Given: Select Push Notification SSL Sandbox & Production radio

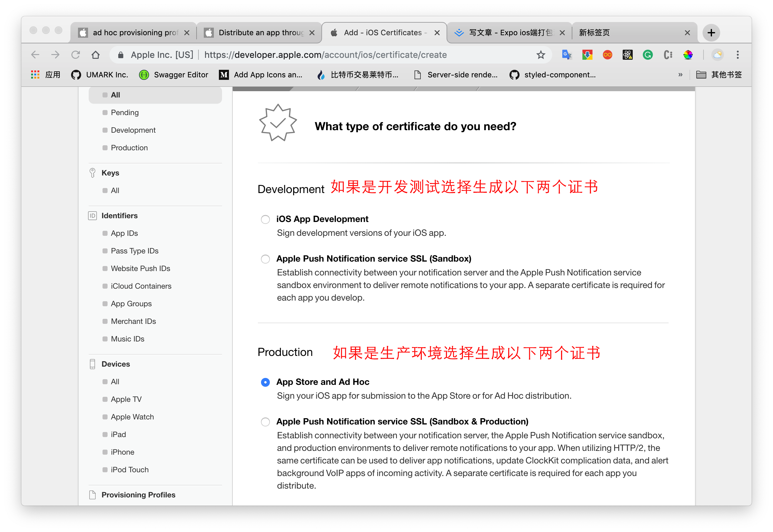Looking at the screenshot, I should 265,422.
